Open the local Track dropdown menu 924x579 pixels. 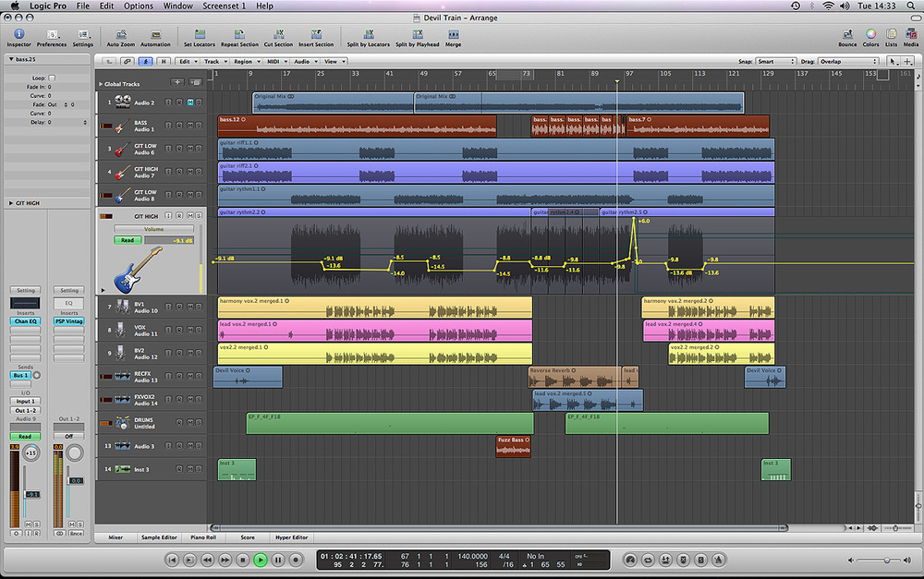pos(213,61)
